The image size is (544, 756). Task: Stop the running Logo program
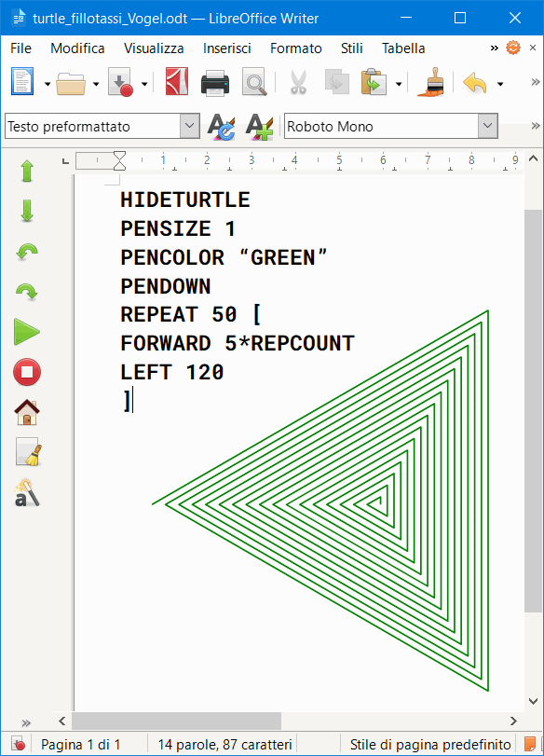[26, 372]
